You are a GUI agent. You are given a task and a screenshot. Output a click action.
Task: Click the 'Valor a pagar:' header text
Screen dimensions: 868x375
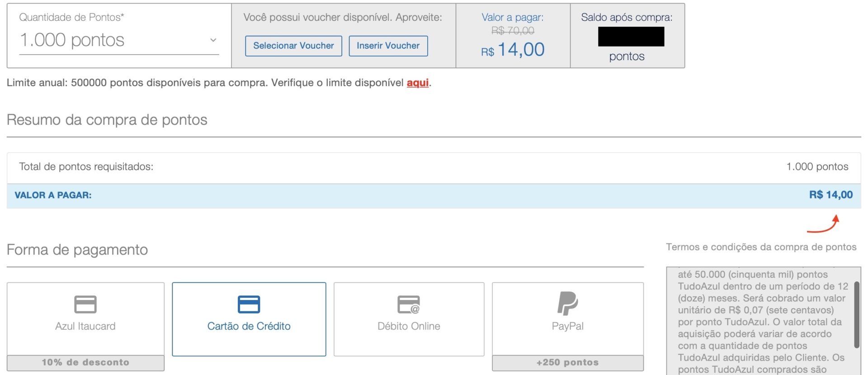513,18
